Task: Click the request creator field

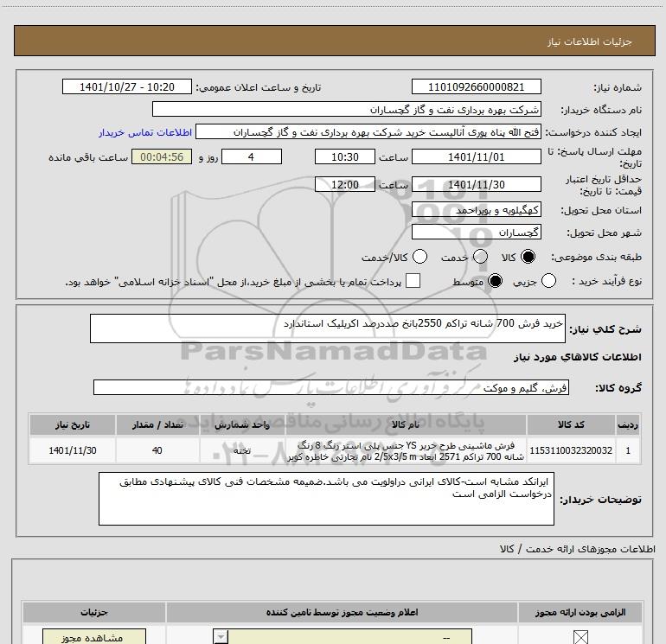Action: point(368,131)
